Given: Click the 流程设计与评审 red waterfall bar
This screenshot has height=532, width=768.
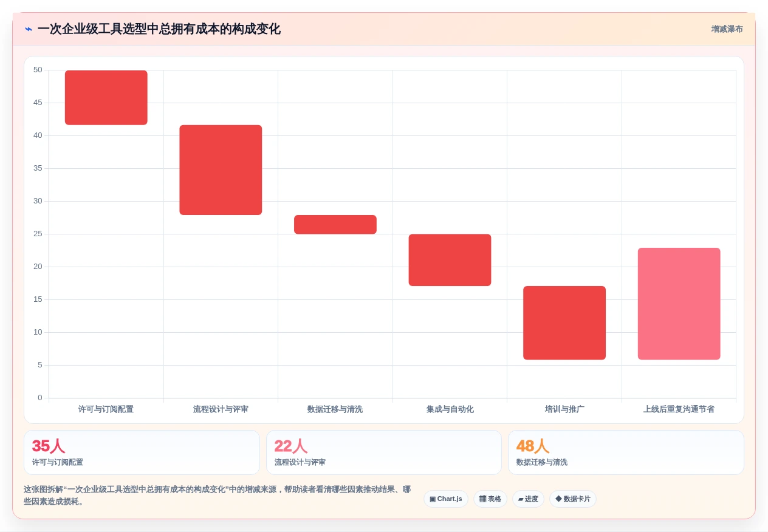Looking at the screenshot, I should pos(221,170).
